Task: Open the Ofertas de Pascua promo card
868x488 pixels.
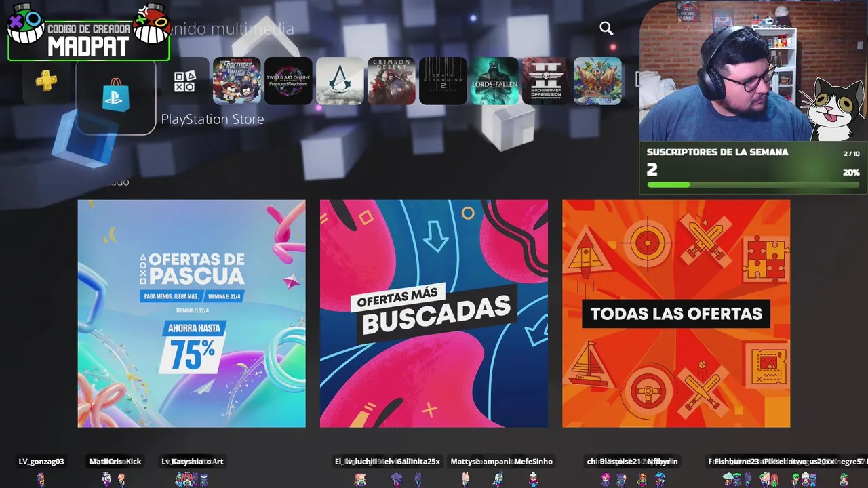Action: pyautogui.click(x=192, y=313)
